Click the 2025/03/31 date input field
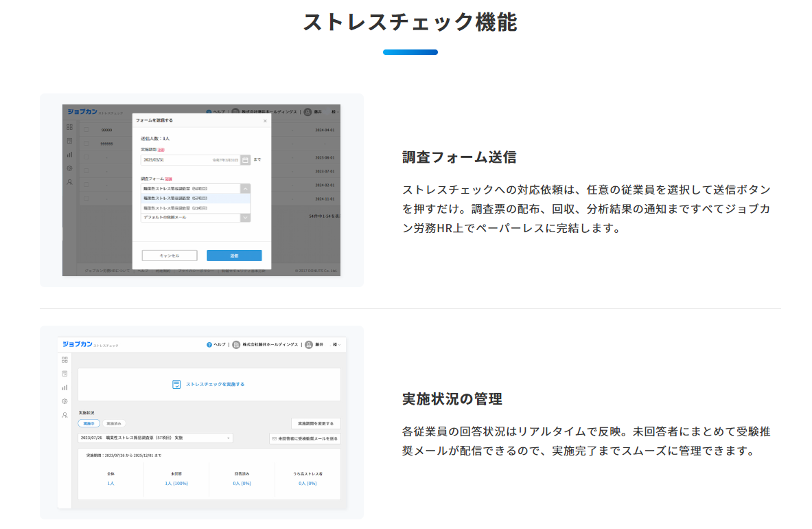812x529 pixels. [189, 159]
